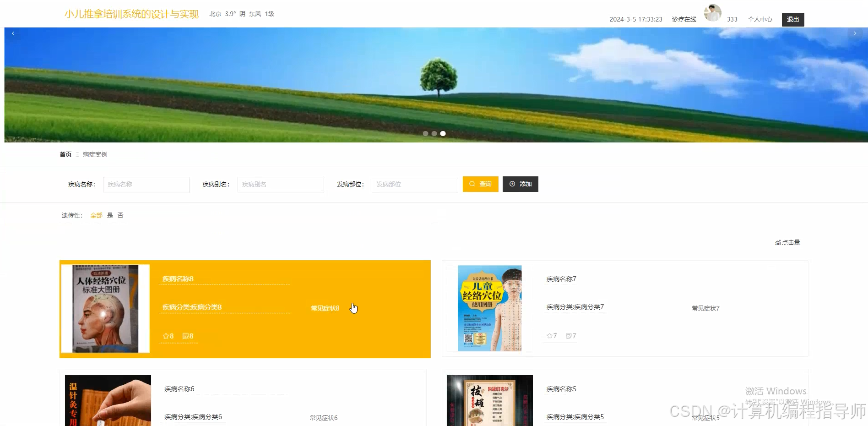Click the plus icon on the 添加 button
The width and height of the screenshot is (868, 426).
pos(512,184)
